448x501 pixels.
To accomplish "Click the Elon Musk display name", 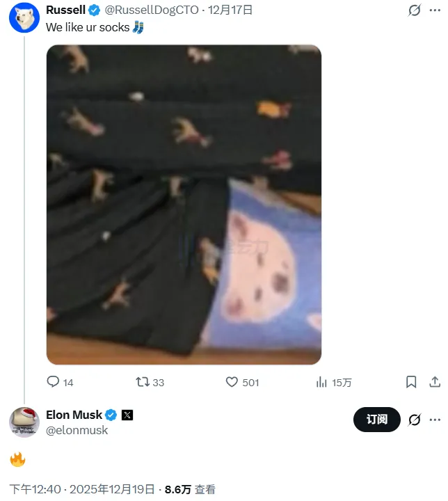I will (74, 415).
